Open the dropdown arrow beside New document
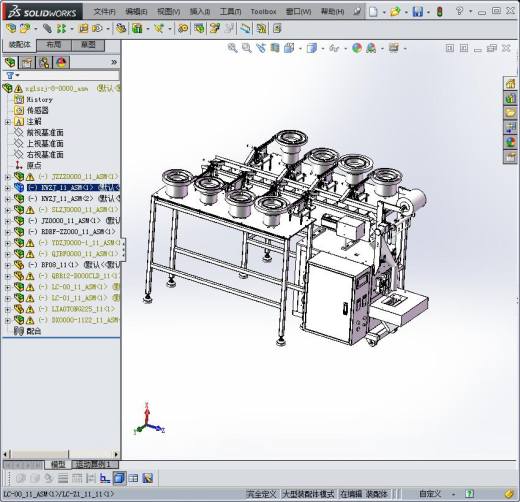 tap(384, 12)
